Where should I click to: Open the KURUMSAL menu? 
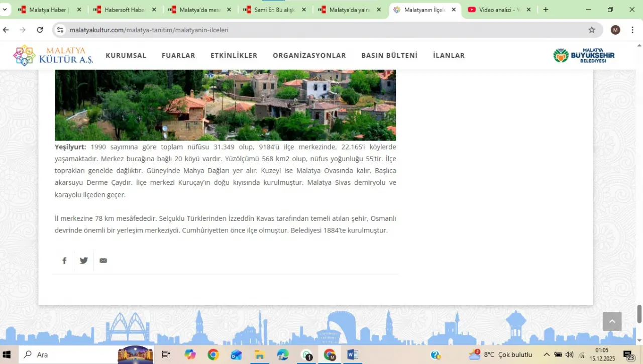[126, 56]
